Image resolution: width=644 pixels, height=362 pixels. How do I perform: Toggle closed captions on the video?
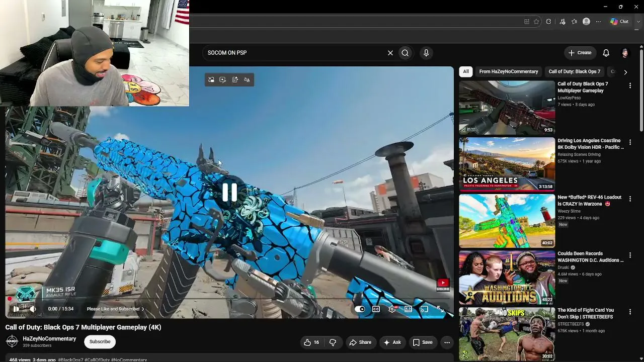pyautogui.click(x=376, y=309)
